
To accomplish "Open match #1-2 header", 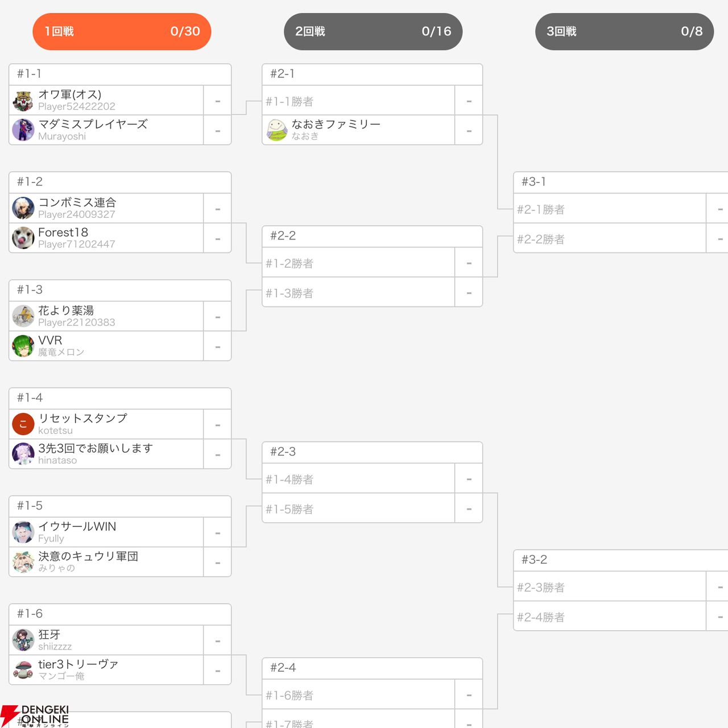I will click(x=120, y=182).
